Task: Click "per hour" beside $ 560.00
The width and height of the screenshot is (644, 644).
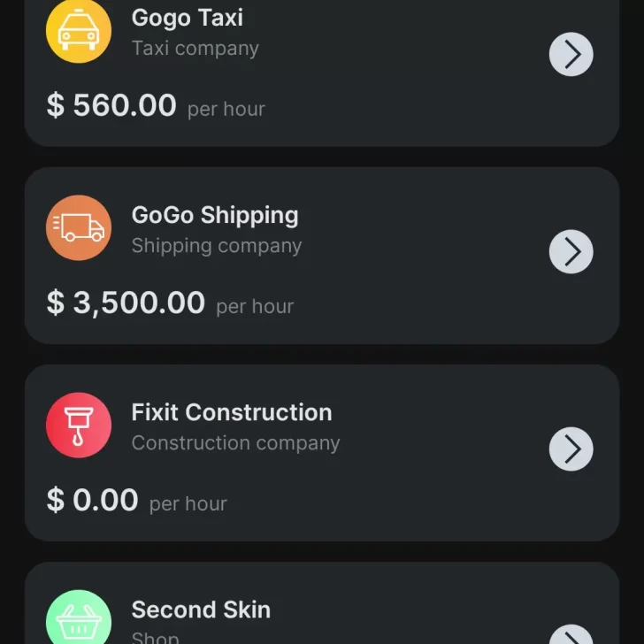Action: point(226,110)
